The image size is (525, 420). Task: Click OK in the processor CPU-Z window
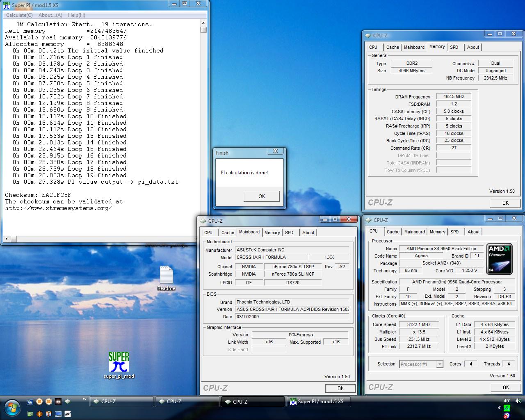506,387
